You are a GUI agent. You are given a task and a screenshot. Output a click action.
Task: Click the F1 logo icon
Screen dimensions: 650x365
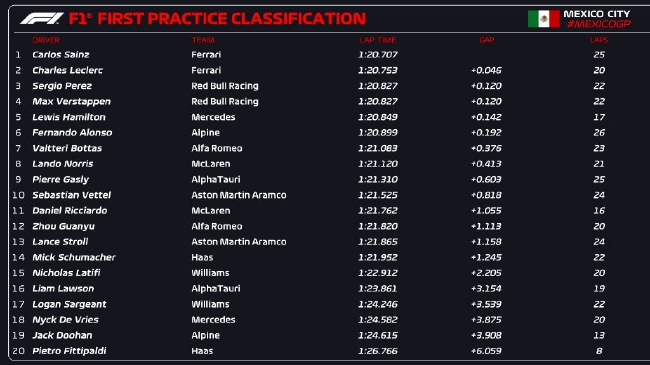click(x=41, y=18)
